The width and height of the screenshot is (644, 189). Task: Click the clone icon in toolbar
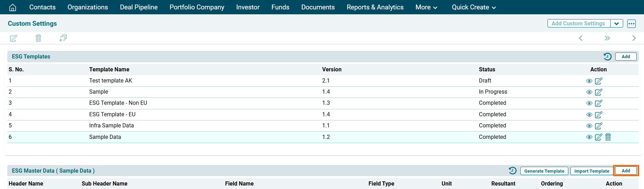63,38
